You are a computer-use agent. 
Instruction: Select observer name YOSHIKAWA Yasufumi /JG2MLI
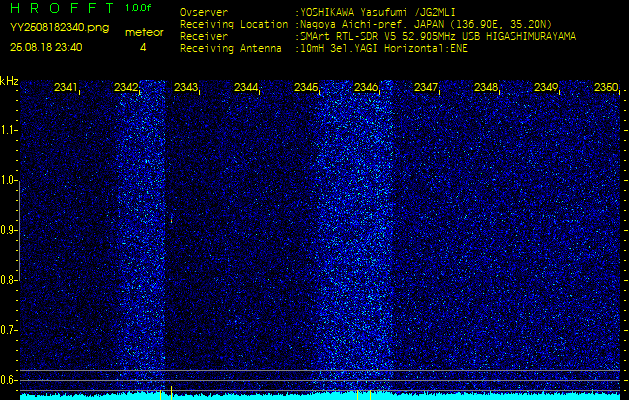[377, 12]
